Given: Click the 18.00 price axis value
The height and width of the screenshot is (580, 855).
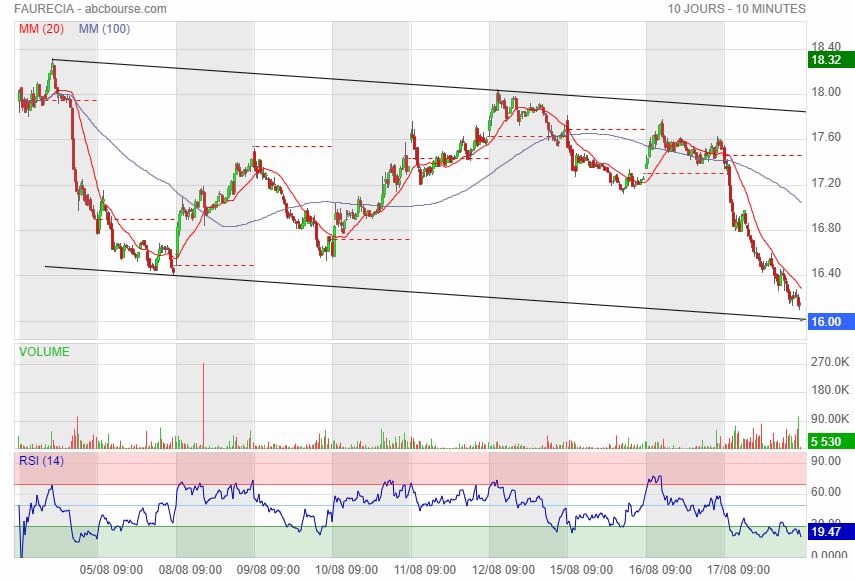Looking at the screenshot, I should tap(826, 92).
